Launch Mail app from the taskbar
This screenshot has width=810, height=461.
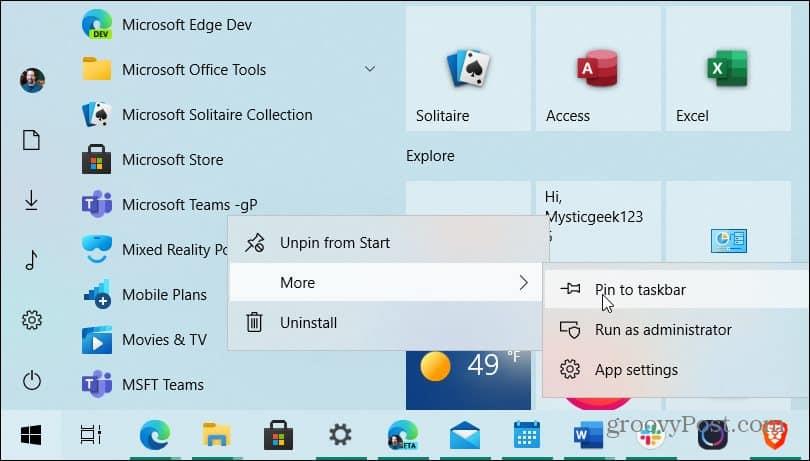(x=465, y=435)
